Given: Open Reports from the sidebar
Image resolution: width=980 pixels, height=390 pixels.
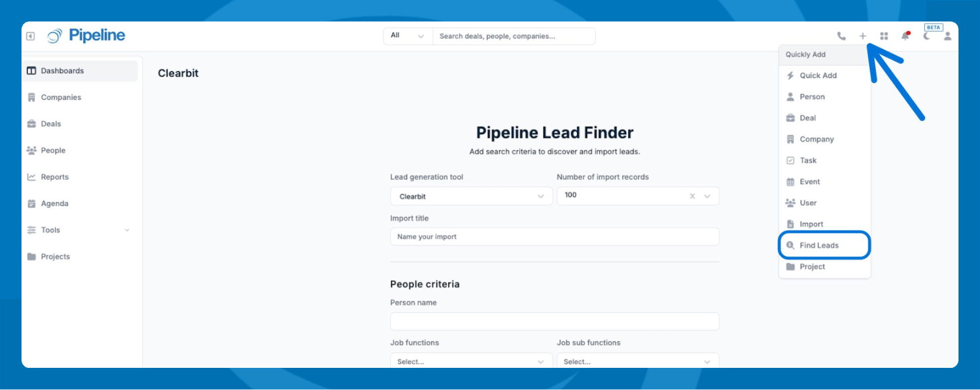Looking at the screenshot, I should (54, 177).
